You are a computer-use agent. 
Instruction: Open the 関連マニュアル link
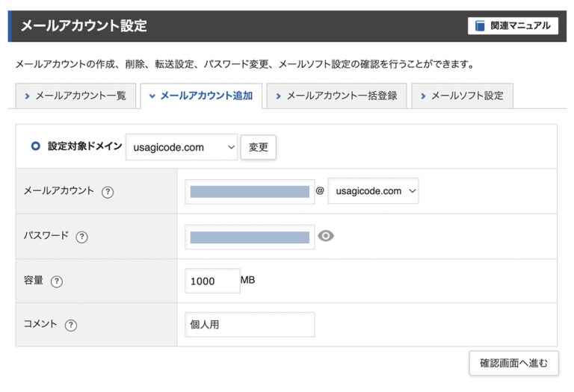(513, 26)
